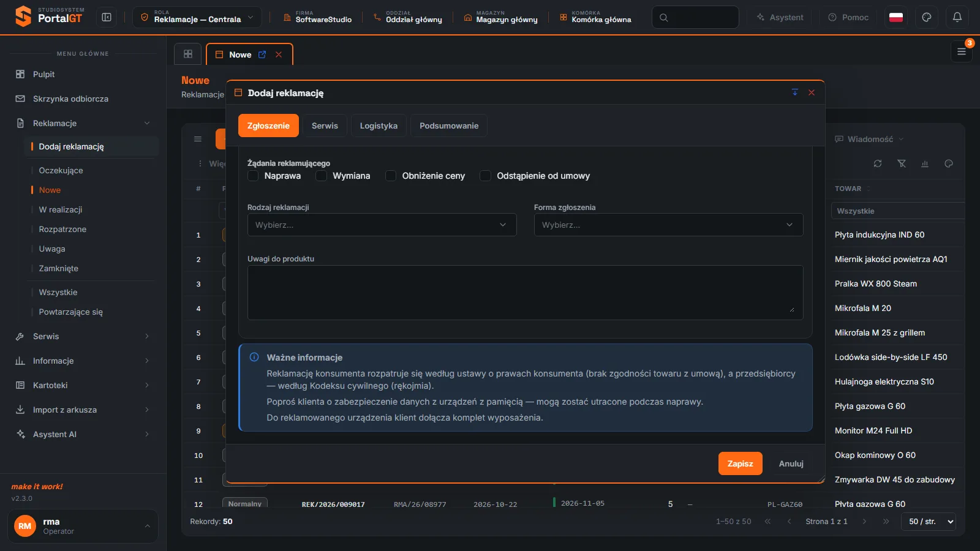Open theme palette icon in top bar
Viewport: 980px width, 551px height.
click(x=927, y=17)
